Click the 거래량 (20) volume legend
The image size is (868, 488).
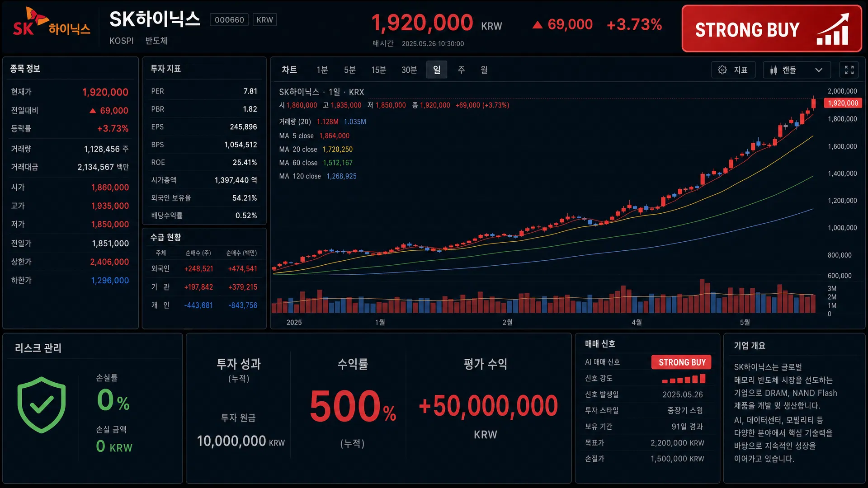tap(322, 122)
